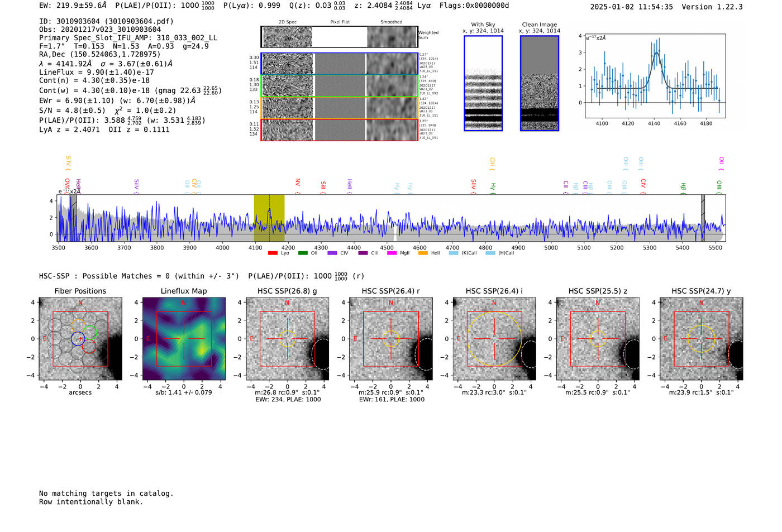Click the Primary Spec_Slot_IFU_AMP line
The height and width of the screenshot is (532, 782).
(x=128, y=38)
